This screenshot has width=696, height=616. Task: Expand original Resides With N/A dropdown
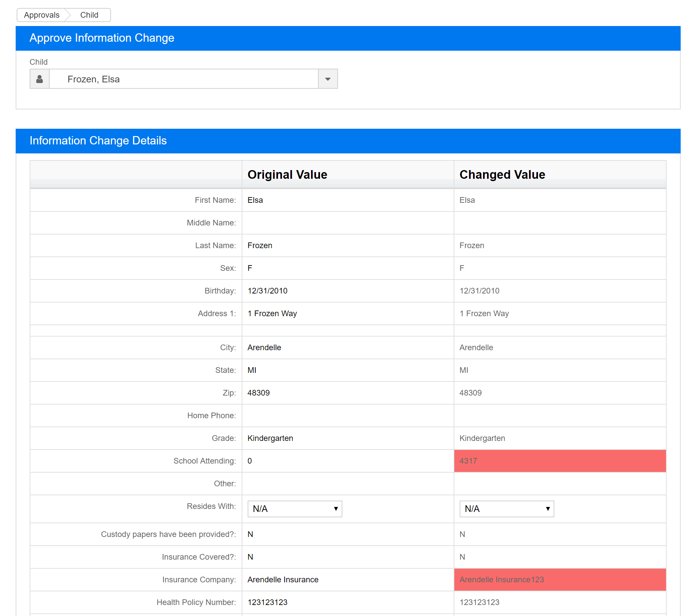(295, 509)
